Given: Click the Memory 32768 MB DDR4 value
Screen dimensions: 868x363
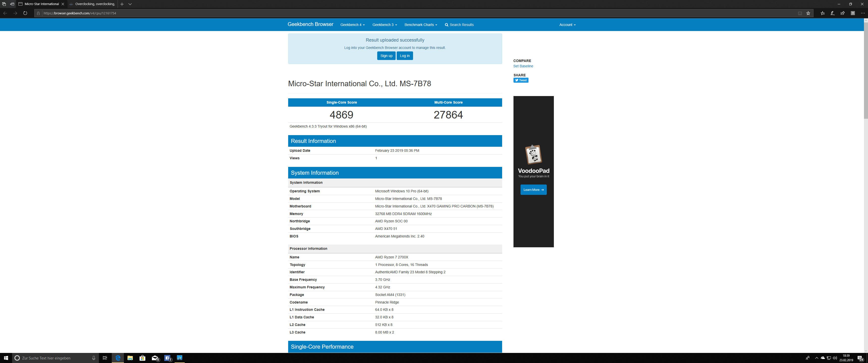Looking at the screenshot, I should pos(403,214).
